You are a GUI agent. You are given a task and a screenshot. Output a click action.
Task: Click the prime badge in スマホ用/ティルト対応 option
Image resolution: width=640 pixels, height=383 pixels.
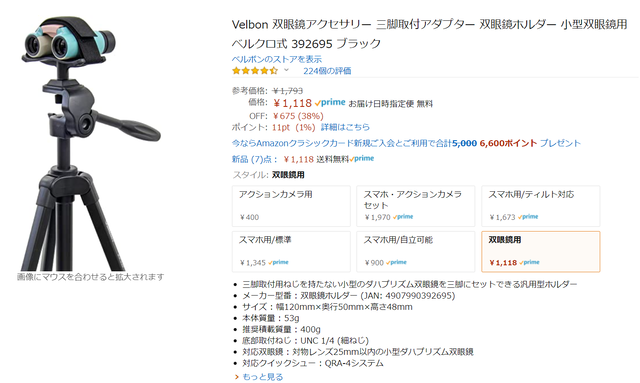click(528, 217)
